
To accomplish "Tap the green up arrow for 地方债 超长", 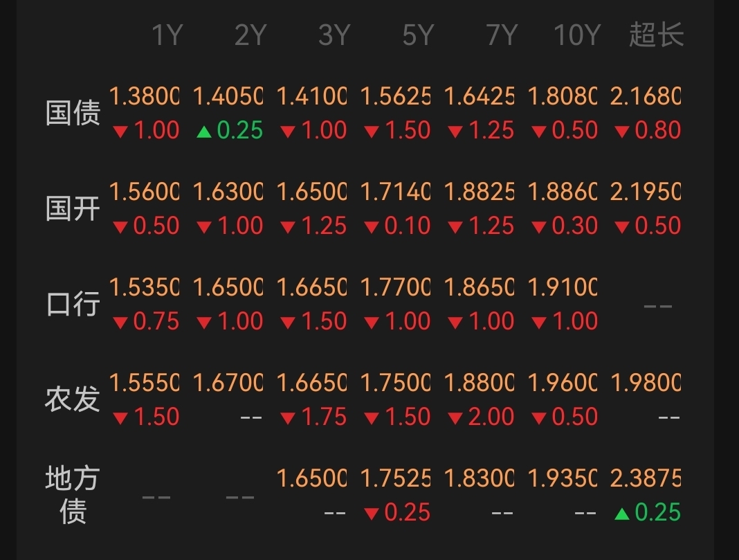I will [x=622, y=513].
